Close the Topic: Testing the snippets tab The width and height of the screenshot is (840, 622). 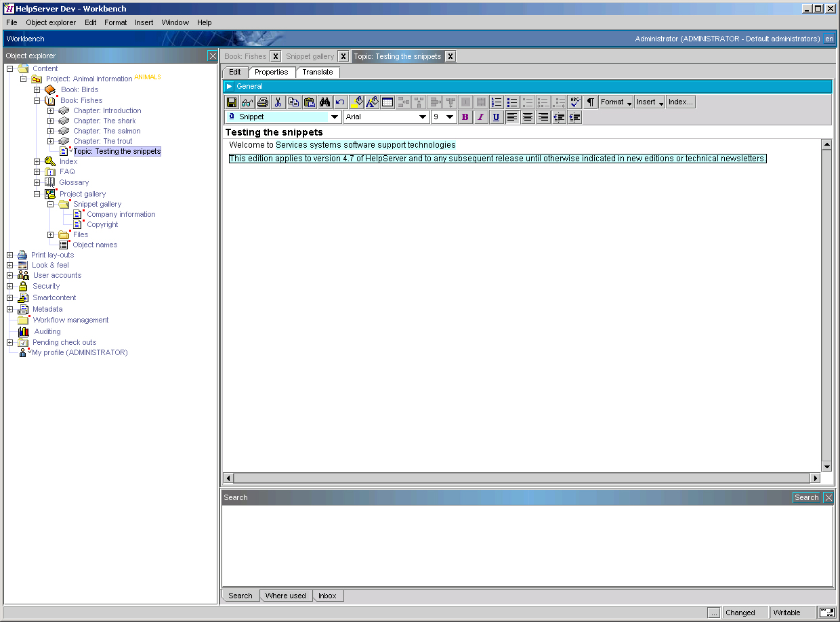(450, 56)
